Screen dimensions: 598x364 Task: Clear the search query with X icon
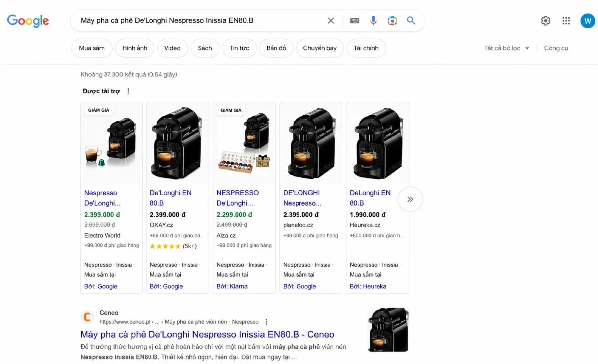[331, 21]
